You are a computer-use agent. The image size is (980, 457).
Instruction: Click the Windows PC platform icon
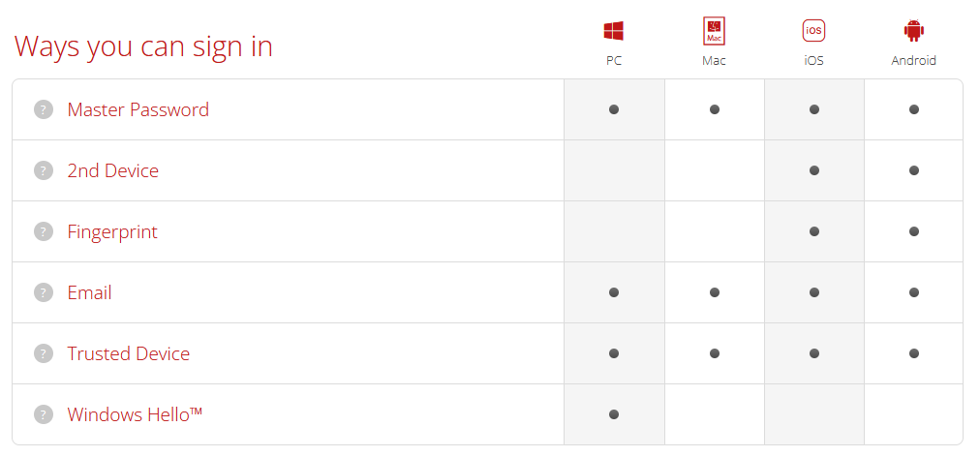pos(614,31)
